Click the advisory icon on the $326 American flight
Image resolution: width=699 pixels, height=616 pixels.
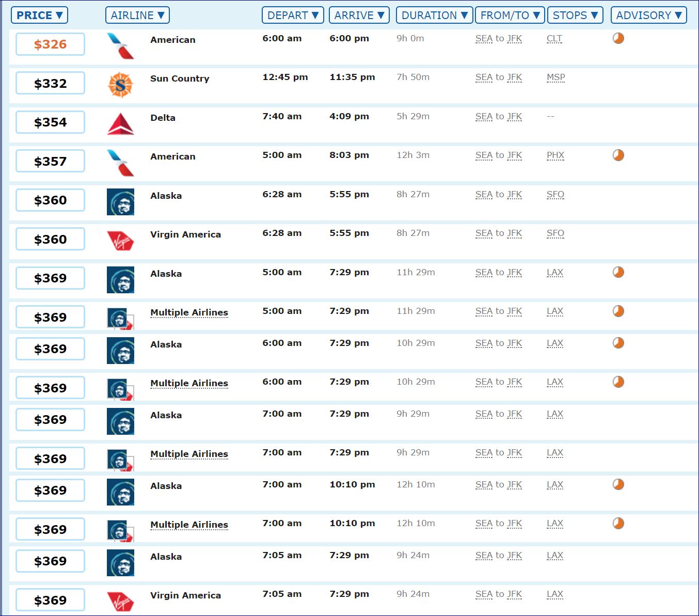click(x=618, y=38)
